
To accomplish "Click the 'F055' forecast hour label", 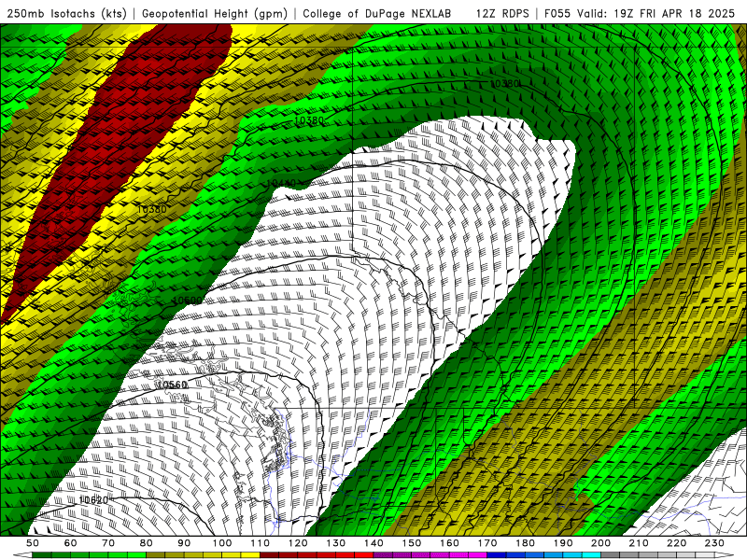I will 557,14.
